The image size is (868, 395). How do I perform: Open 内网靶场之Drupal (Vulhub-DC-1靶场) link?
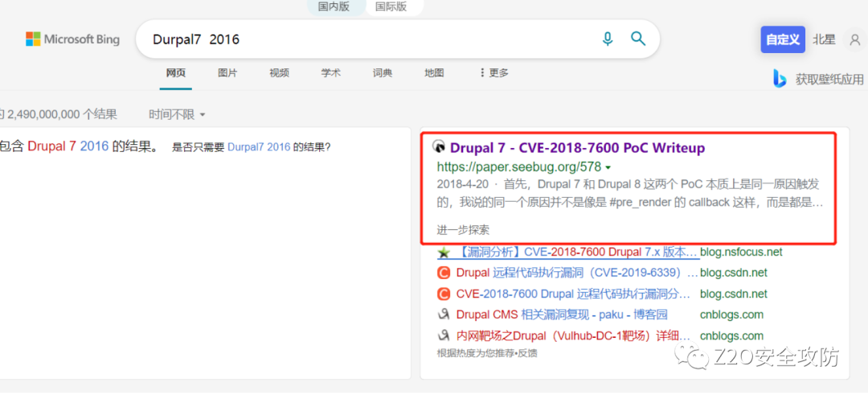pyautogui.click(x=573, y=335)
